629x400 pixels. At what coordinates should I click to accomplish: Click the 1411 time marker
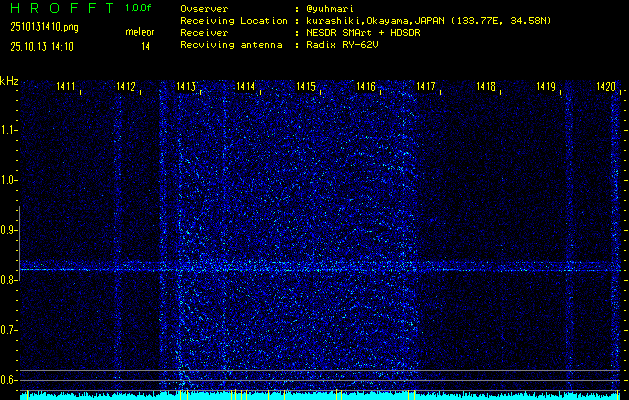pos(67,88)
